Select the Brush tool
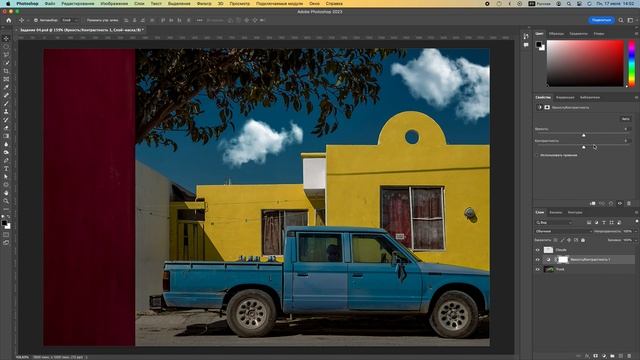The image size is (640, 360). coord(6,104)
